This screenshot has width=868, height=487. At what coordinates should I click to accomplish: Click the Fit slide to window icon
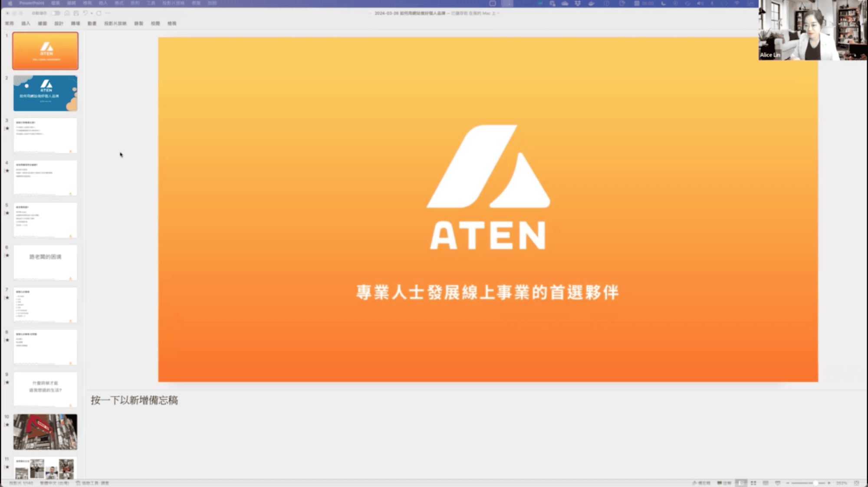click(856, 483)
